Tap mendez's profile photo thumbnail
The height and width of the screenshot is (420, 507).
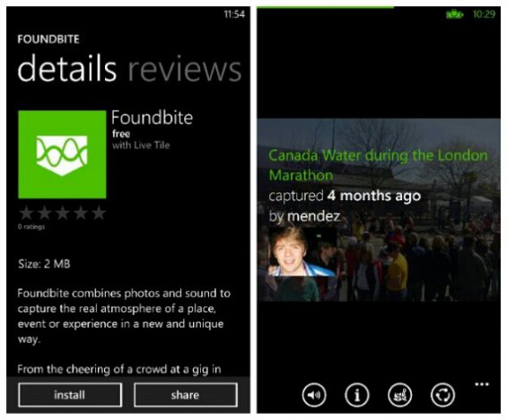(302, 251)
